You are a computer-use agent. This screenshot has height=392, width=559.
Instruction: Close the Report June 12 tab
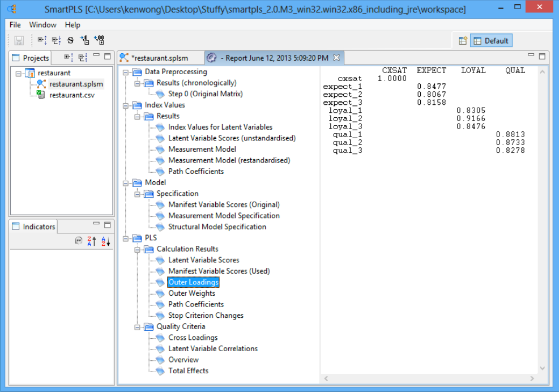[336, 58]
